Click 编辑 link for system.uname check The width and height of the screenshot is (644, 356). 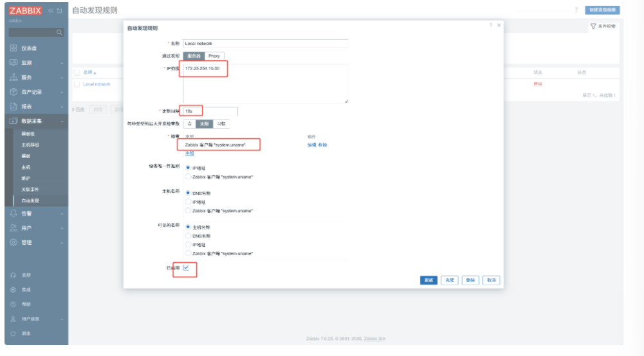pyautogui.click(x=312, y=145)
